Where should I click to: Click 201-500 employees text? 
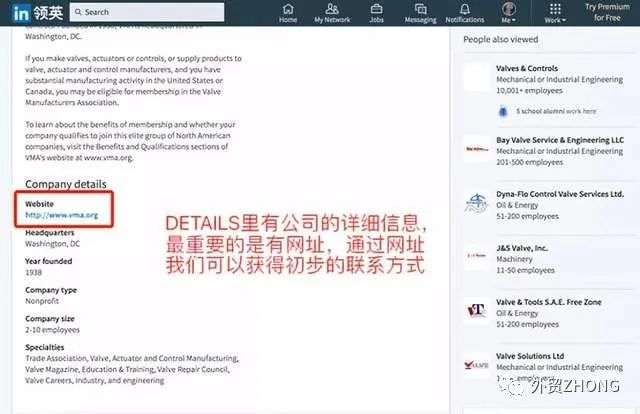(529, 162)
